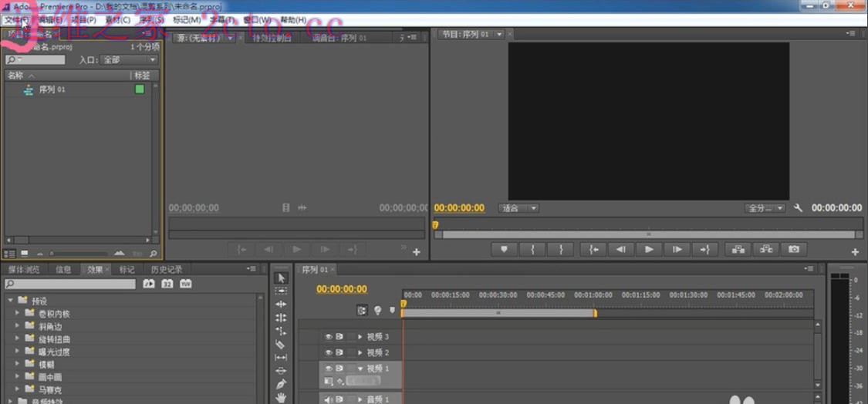Hide 视频 1 track with eye icon
868x404 pixels.
tap(328, 369)
